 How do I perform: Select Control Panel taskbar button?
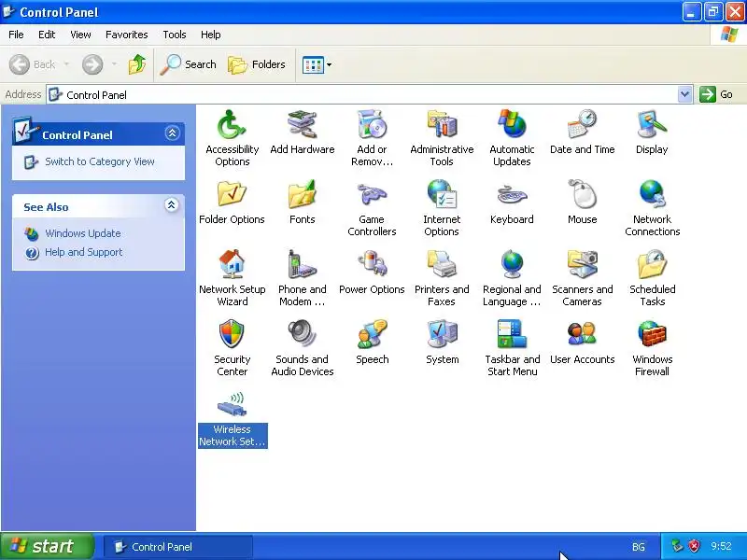(177, 547)
